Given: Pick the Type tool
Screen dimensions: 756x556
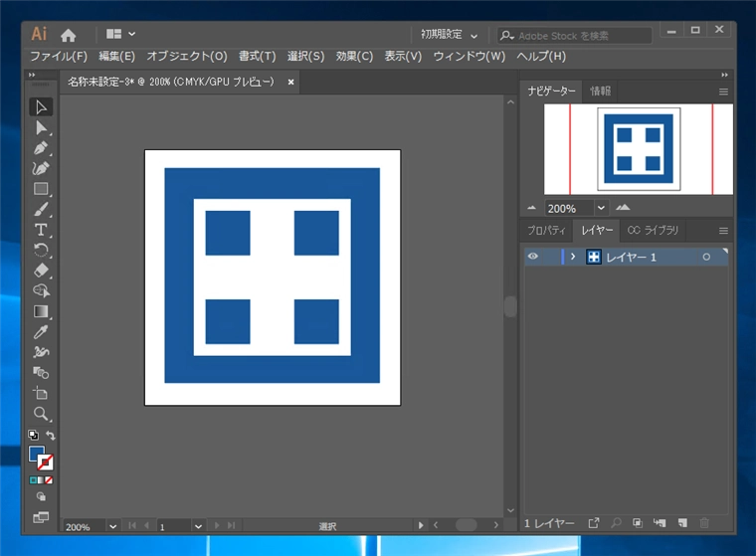Looking at the screenshot, I should [41, 230].
